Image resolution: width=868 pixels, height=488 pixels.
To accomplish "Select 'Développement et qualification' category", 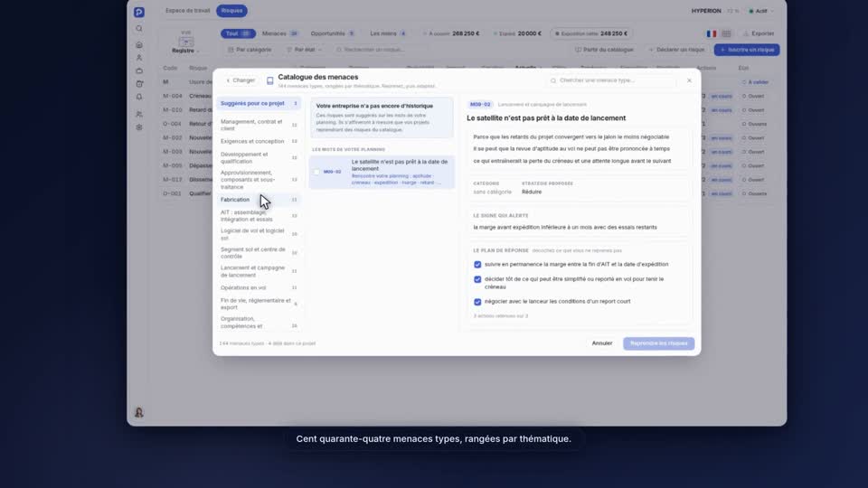I will (259, 157).
